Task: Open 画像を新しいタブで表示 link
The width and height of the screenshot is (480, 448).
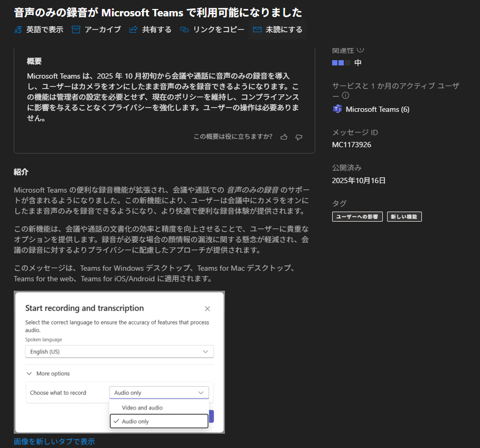Action: [x=54, y=441]
